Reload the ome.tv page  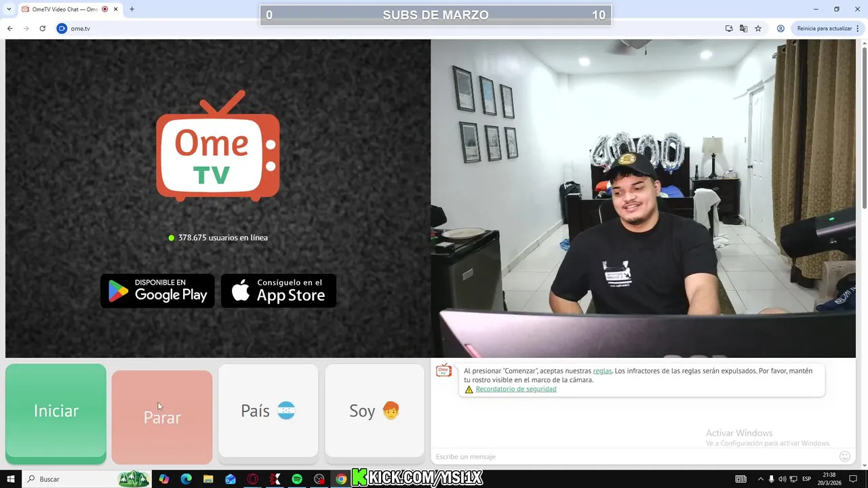pyautogui.click(x=42, y=28)
